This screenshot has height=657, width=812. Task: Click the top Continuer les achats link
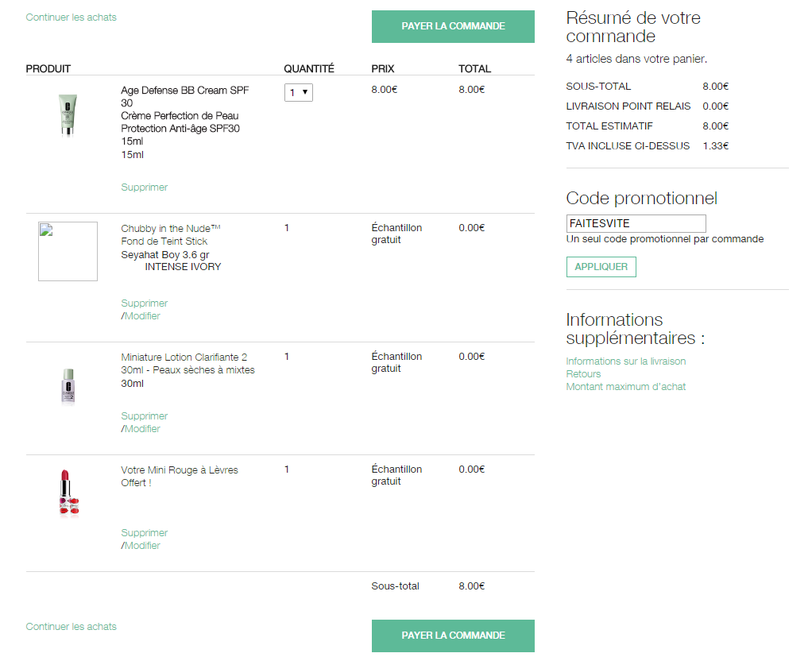click(x=72, y=17)
